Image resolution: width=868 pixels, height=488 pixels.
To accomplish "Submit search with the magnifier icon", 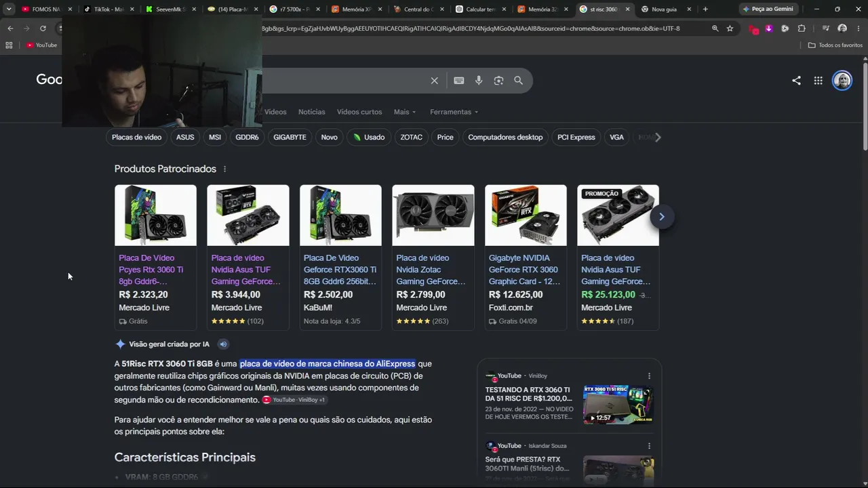I will 518,81.
